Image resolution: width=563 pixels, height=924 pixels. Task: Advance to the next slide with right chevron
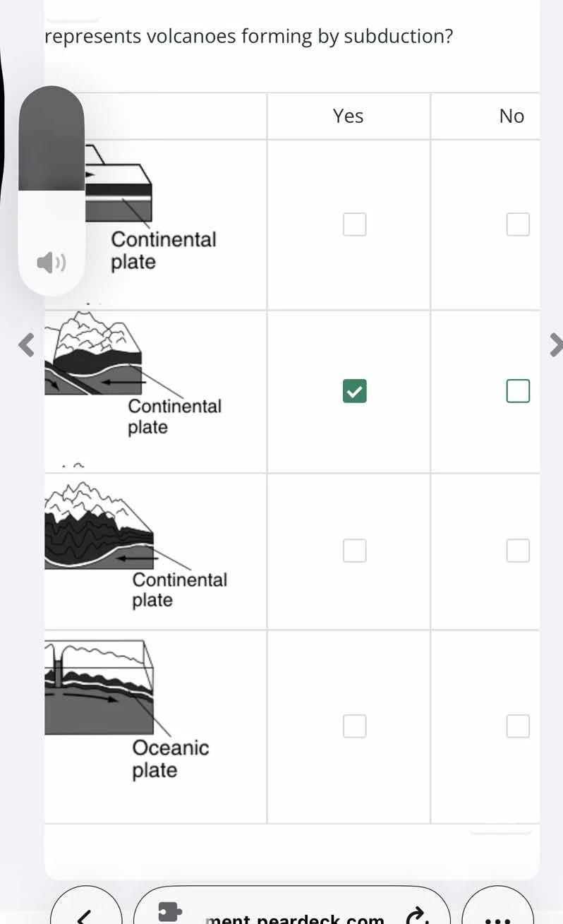coord(557,344)
